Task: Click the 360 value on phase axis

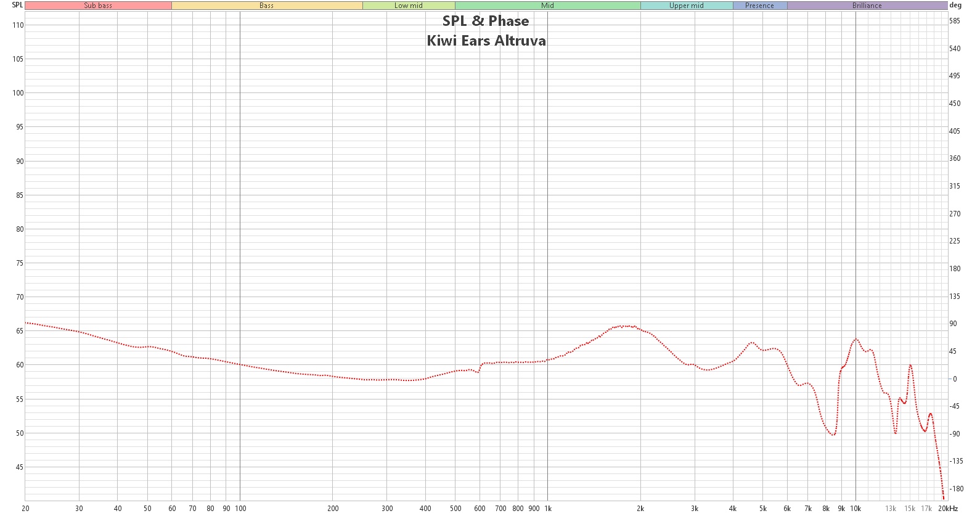Action: pyautogui.click(x=955, y=158)
